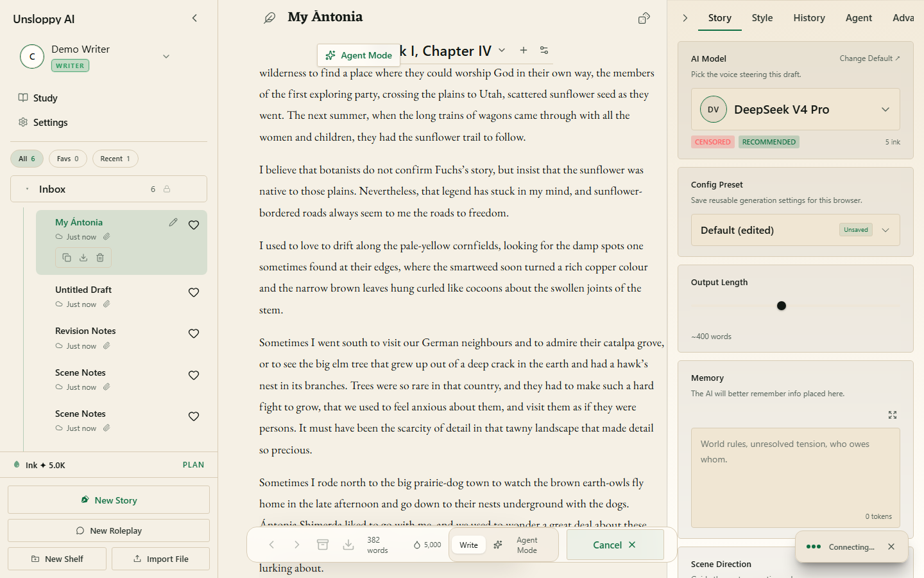The width and height of the screenshot is (924, 578).
Task: Click the share icon at top of editor
Action: (644, 18)
